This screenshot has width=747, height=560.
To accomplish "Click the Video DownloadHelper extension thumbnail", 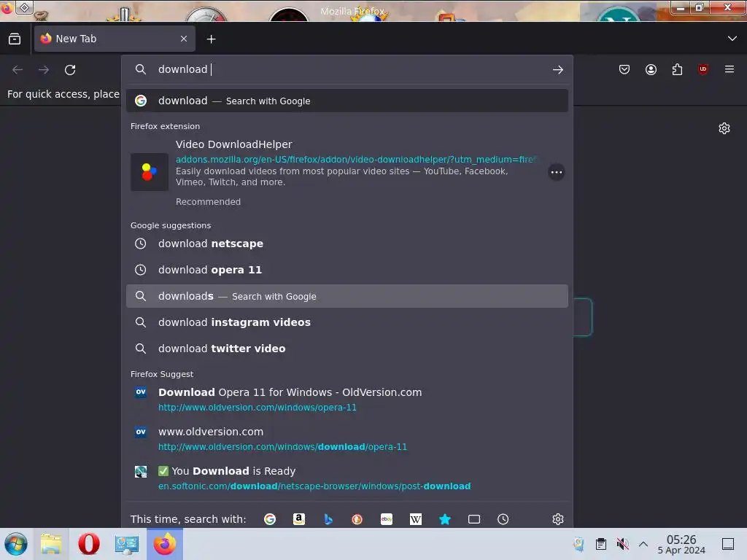I will coord(150,172).
